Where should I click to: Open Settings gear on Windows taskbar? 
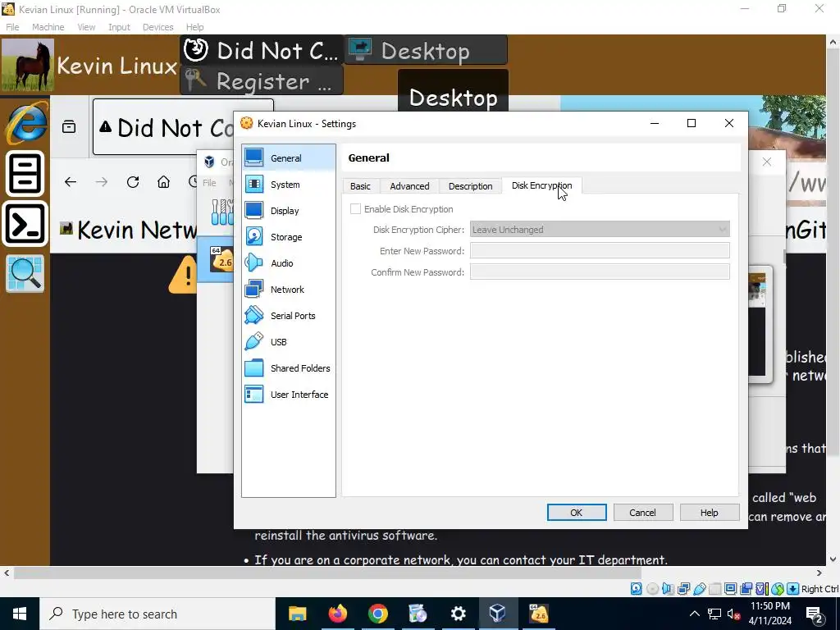pos(458,614)
